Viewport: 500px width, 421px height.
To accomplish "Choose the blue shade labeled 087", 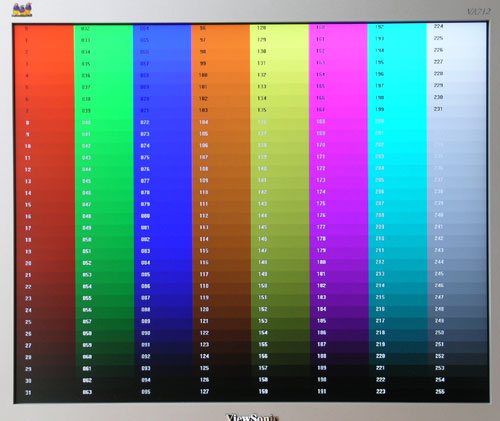I will tap(163, 298).
